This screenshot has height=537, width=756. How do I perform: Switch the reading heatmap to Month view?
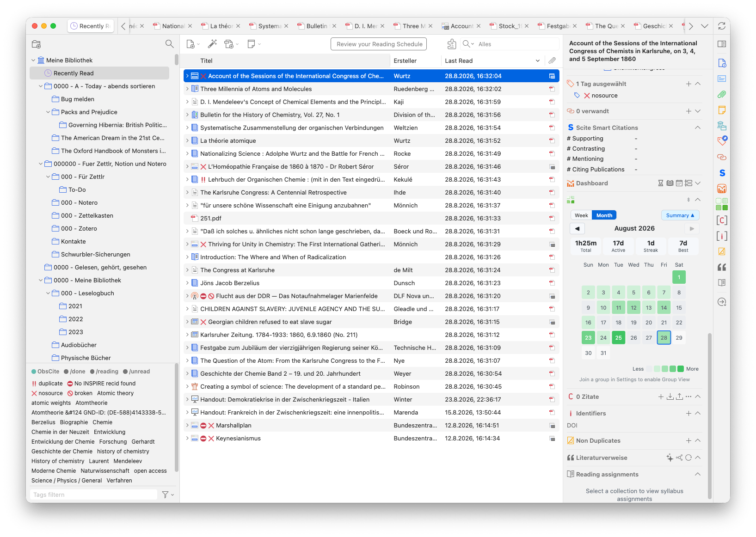tap(604, 215)
